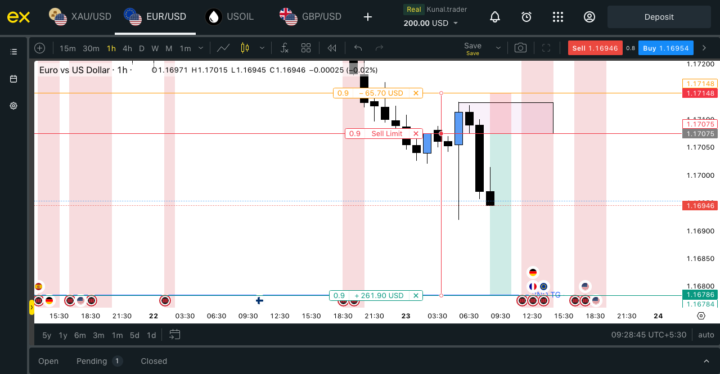
Task: Open the GBP/USD instrument tab
Action: click(x=310, y=17)
